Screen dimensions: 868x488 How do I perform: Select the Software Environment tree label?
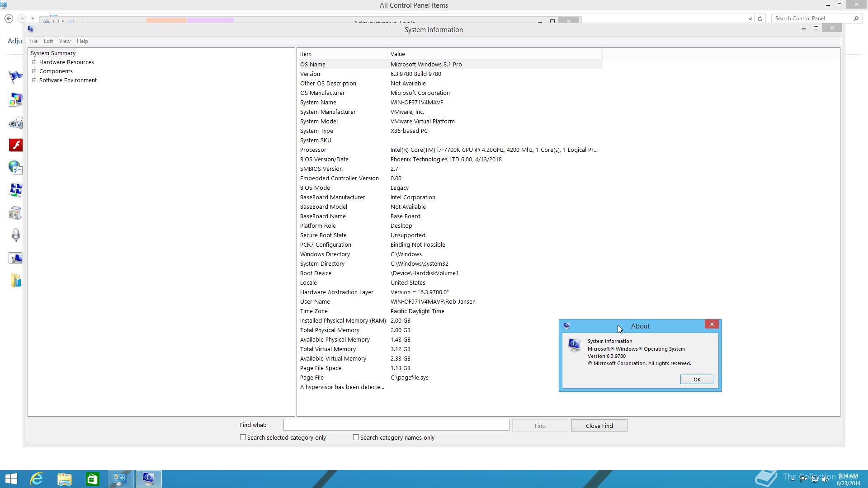(x=68, y=80)
